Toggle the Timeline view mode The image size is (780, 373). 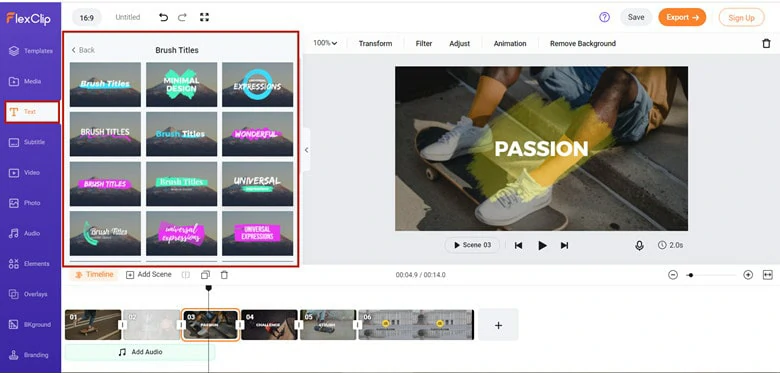click(x=94, y=275)
